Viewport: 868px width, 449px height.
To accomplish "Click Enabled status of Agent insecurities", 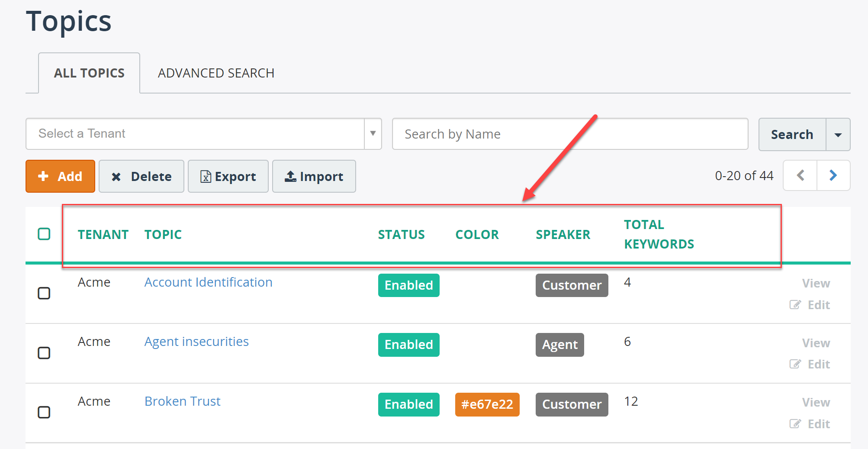I will point(409,345).
